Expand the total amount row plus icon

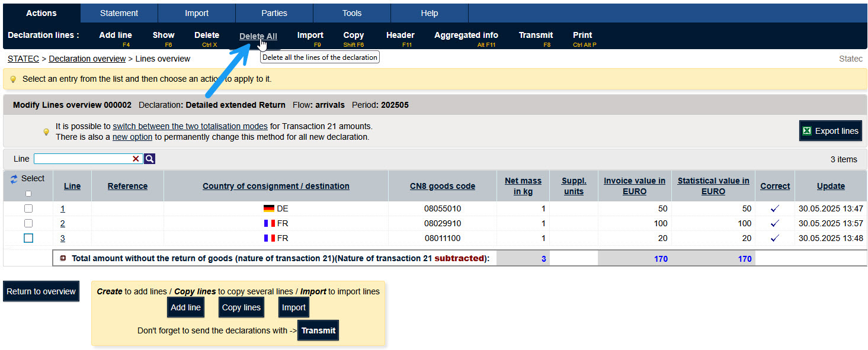coord(63,259)
